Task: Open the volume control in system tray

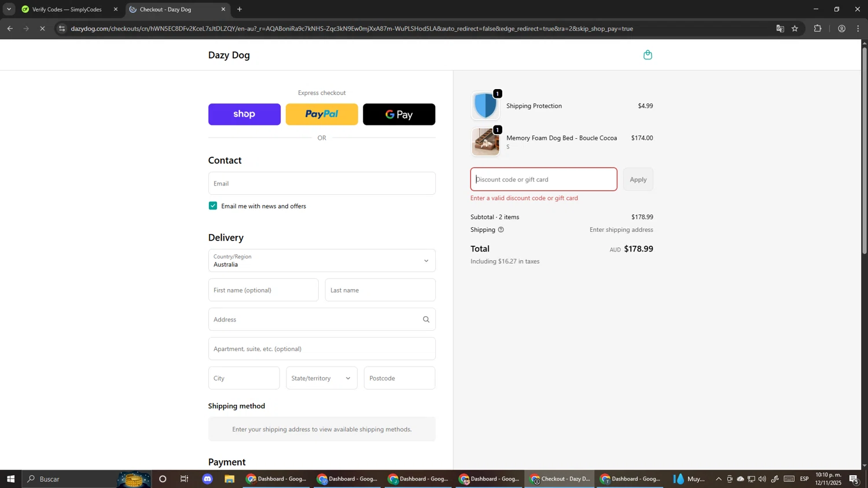Action: pos(762,479)
